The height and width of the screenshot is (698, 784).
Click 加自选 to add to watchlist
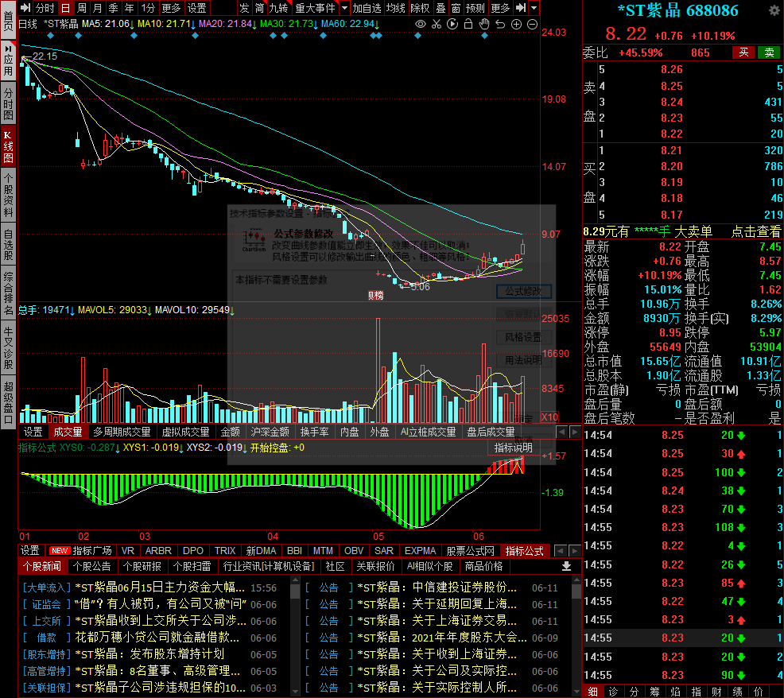pos(367,7)
